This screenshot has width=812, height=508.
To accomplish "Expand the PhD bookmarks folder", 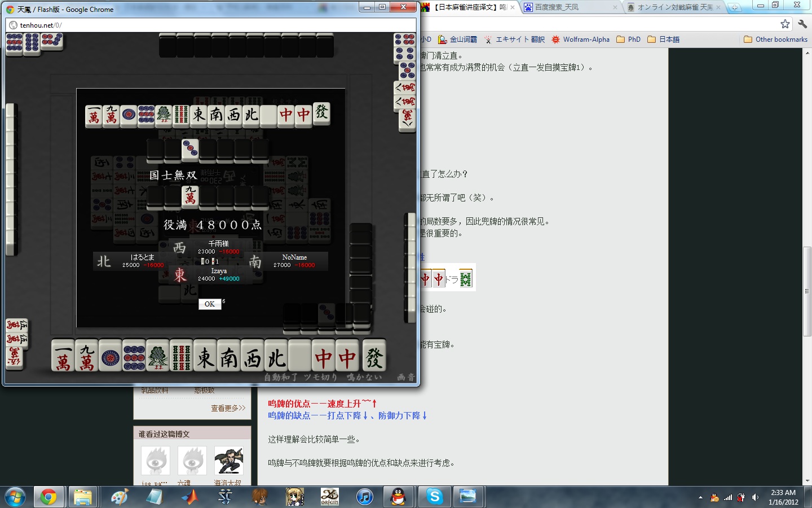I will [628, 40].
